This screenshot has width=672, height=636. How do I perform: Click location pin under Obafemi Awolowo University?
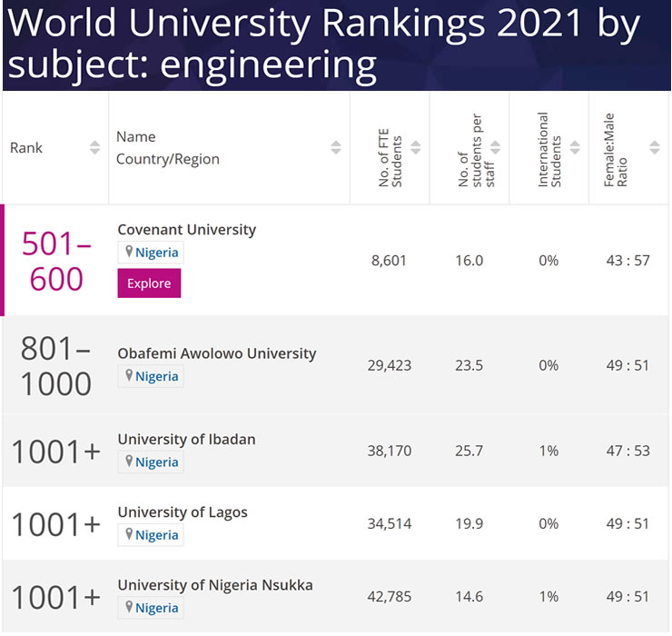point(129,375)
